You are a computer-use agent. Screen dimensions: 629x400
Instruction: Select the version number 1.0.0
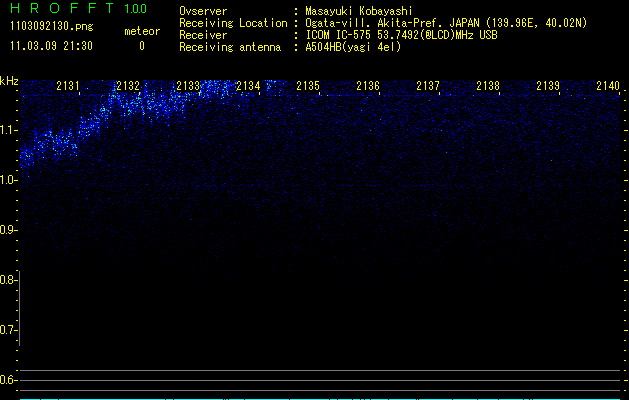[135, 9]
